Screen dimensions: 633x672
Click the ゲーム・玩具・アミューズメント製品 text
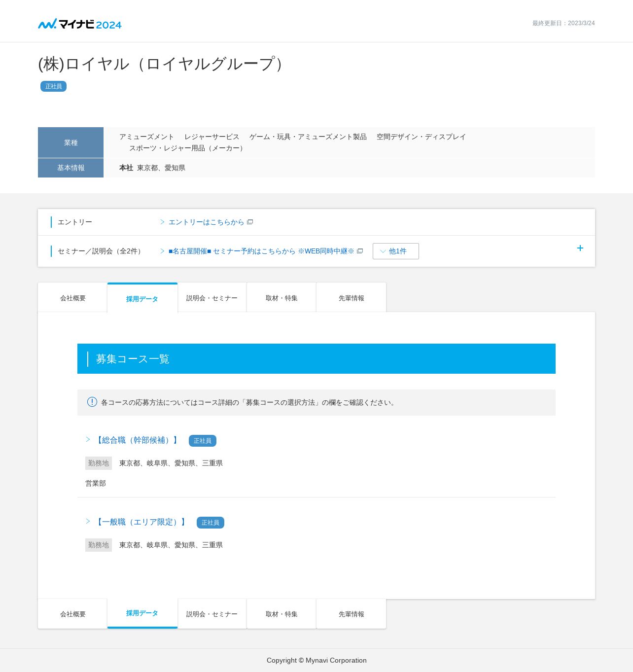[x=308, y=137]
